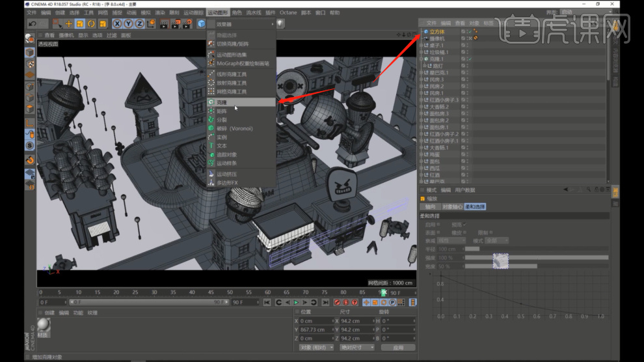Screen dimensions: 644x362
Task: Choose 分裂 Fracture from the MoGraph menu
Action: pyautogui.click(x=241, y=120)
